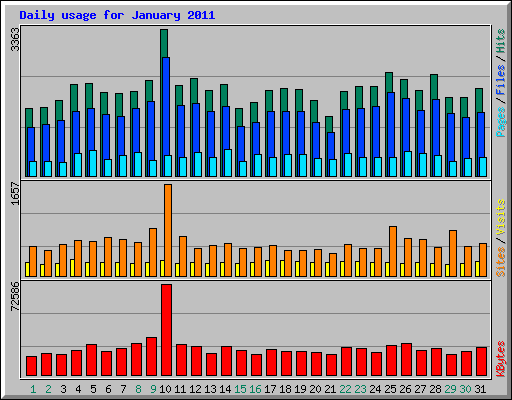The image size is (512, 400).
Task: Select the orange Visits bar for day 9
Action: 153,252
